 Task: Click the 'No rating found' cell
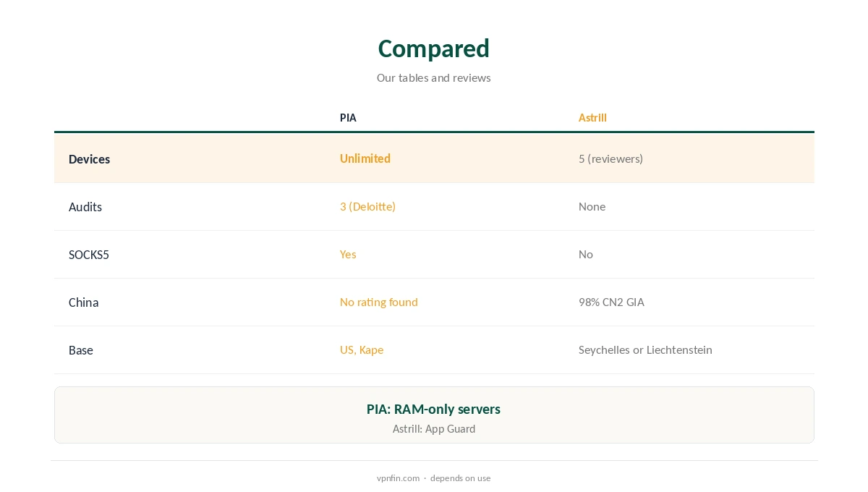(378, 302)
